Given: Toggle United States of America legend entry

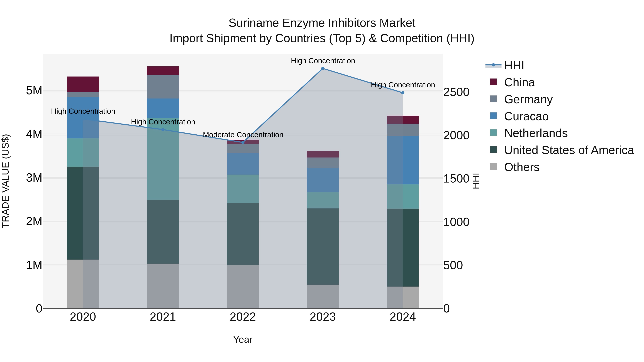Looking at the screenshot, I should pyautogui.click(x=562, y=150).
